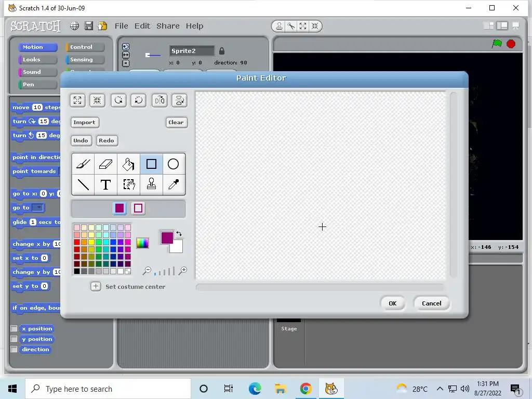Zoom in the paint canvas
Image resolution: width=532 pixels, height=399 pixels.
tap(183, 270)
